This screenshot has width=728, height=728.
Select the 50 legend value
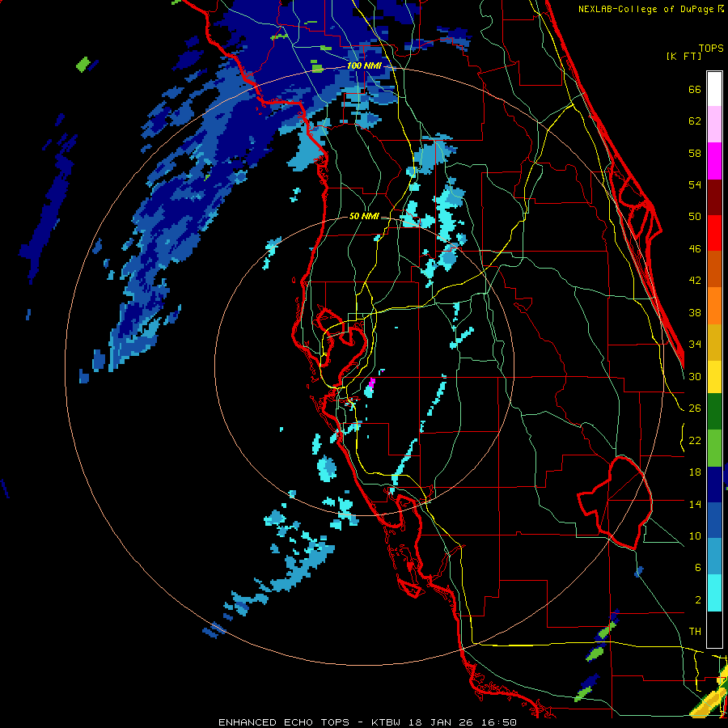[x=695, y=217]
